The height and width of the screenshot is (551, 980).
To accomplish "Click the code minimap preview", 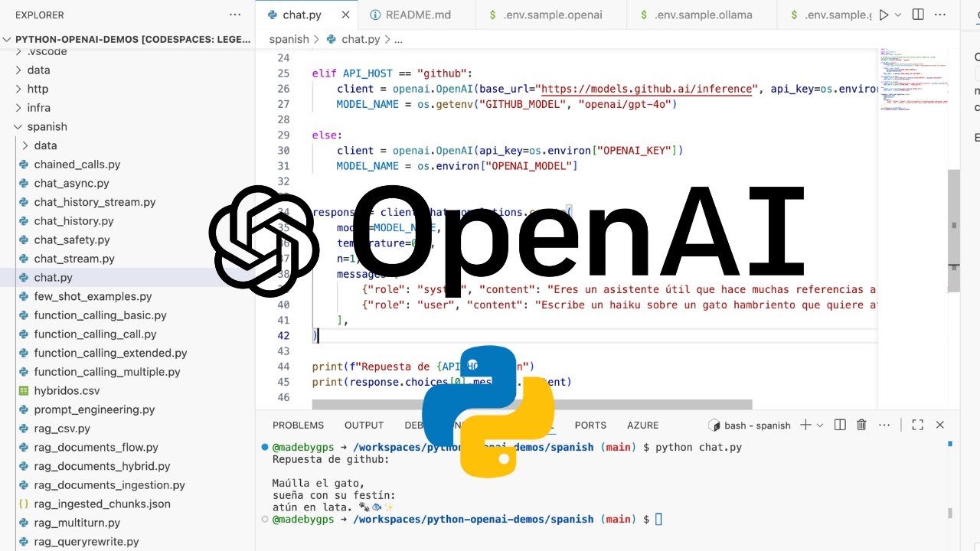I will tap(913, 80).
